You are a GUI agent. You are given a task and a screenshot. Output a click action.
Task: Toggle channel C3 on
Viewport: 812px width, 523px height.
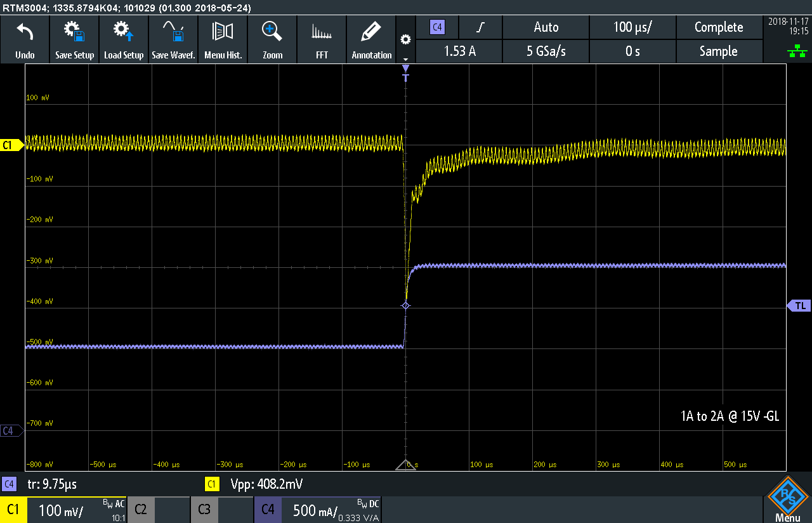pos(204,510)
